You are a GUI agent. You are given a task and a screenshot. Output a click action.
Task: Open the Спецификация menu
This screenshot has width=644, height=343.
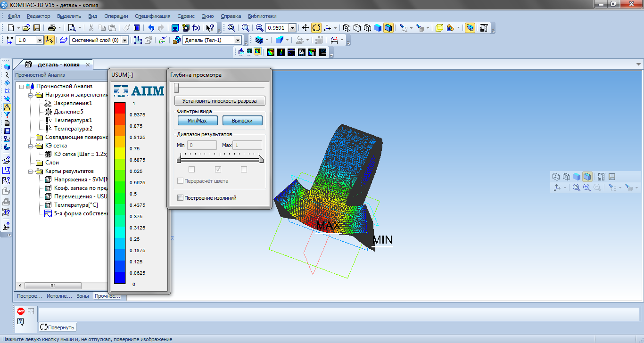[153, 16]
